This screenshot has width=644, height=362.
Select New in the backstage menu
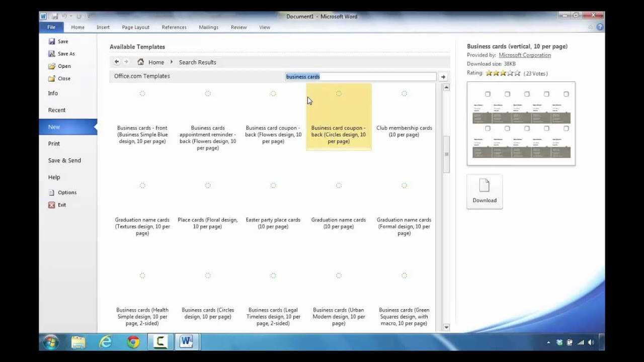[x=68, y=127]
